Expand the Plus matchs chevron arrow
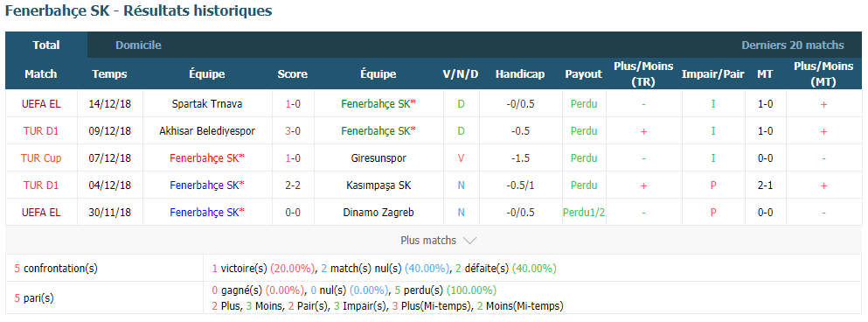868x322 pixels. click(469, 241)
